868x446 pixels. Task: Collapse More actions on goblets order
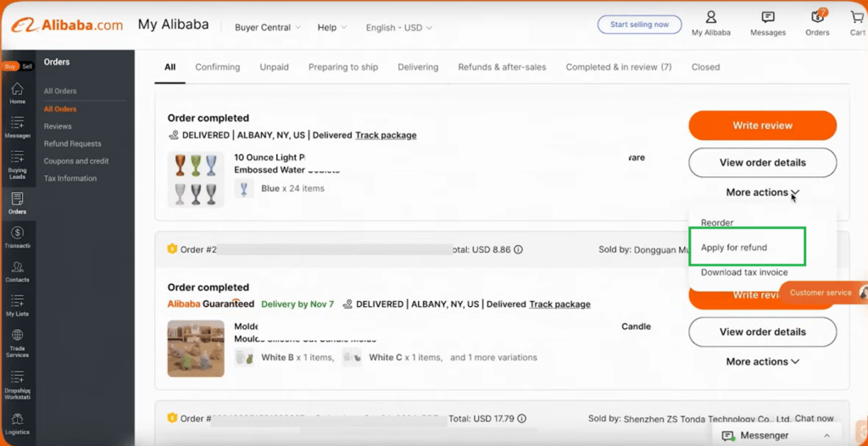point(763,192)
